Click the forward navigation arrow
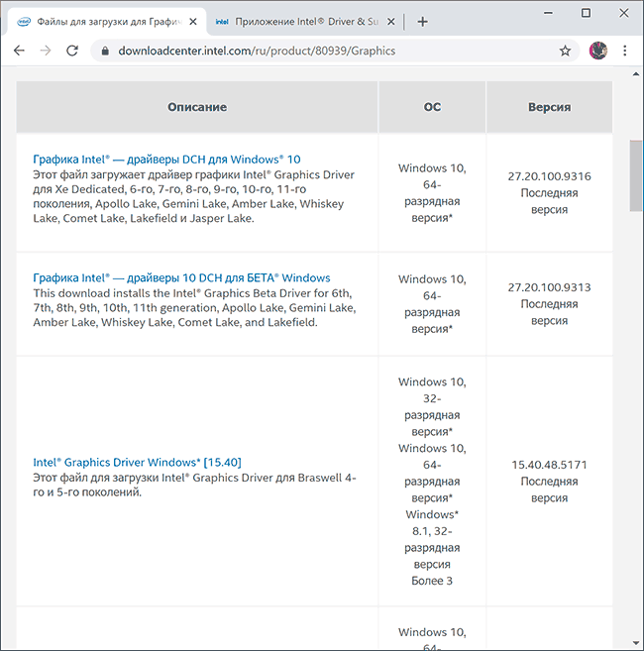This screenshot has height=651, width=644. [x=46, y=51]
